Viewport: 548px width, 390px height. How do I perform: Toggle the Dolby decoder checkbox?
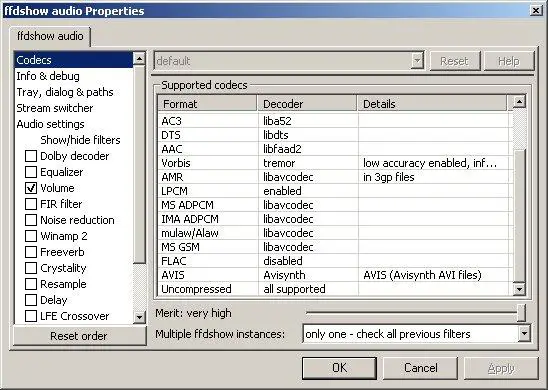pos(31,156)
